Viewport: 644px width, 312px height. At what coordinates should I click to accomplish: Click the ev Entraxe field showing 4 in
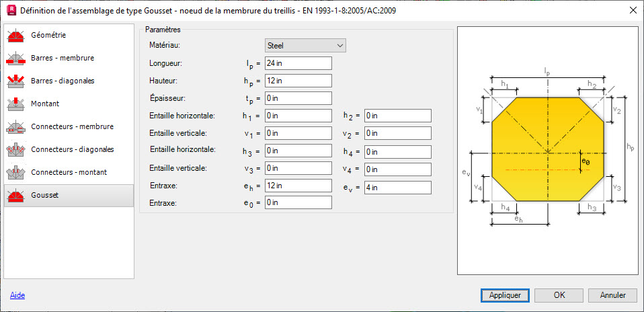point(397,186)
